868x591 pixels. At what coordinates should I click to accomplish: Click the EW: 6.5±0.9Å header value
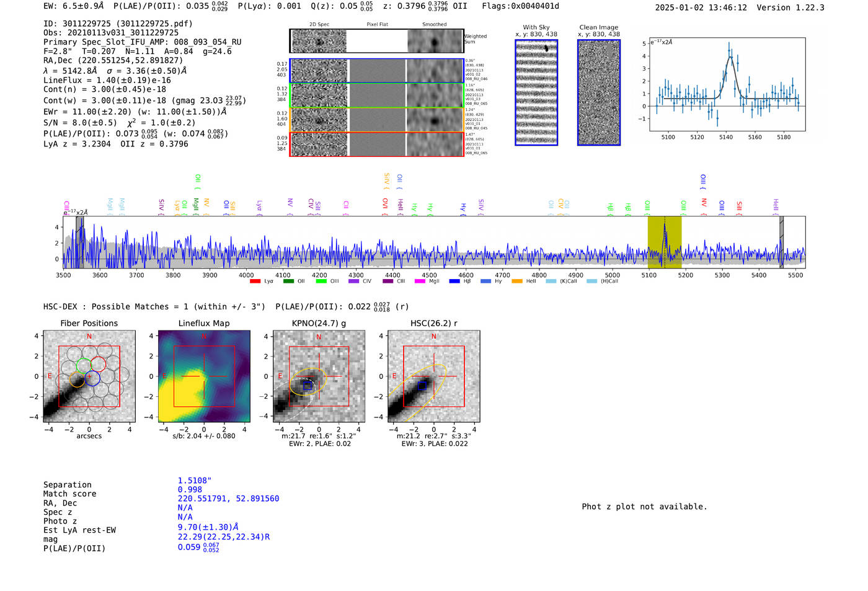74,6
